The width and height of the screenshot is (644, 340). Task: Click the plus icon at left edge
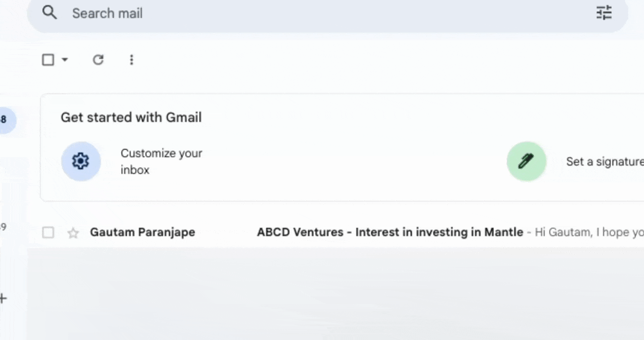[3, 299]
